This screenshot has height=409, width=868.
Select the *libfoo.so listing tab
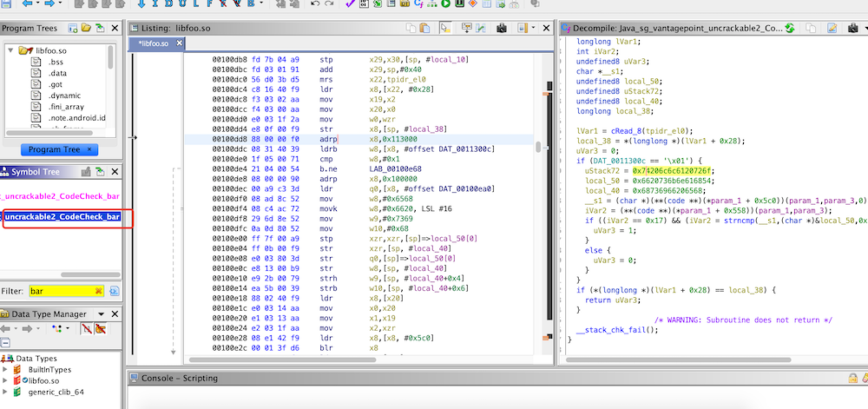(155, 43)
